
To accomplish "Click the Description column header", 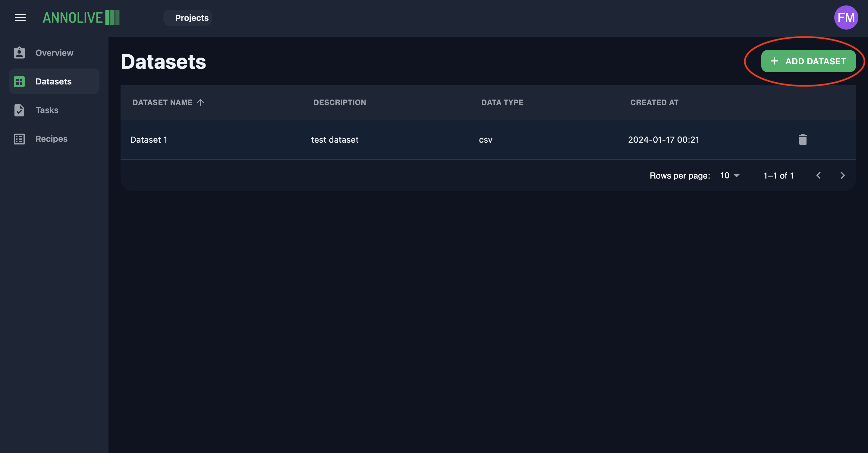I will (x=340, y=102).
